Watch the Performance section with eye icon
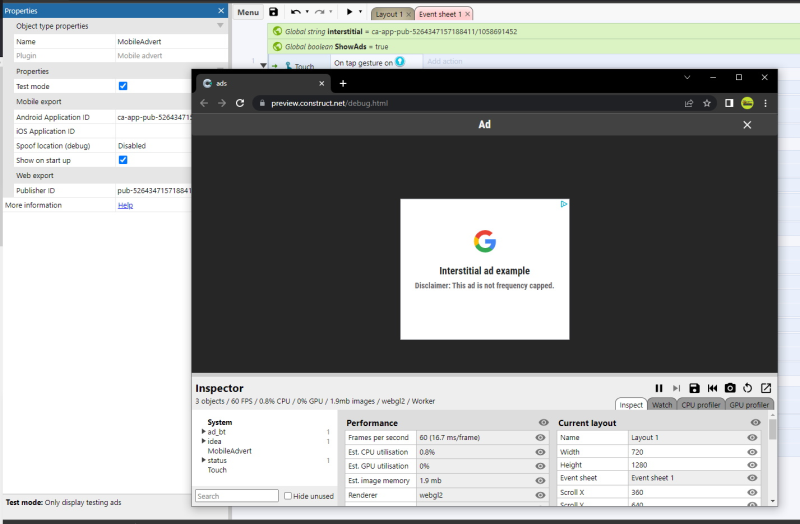Viewport: 800px width, 524px height. 543,422
